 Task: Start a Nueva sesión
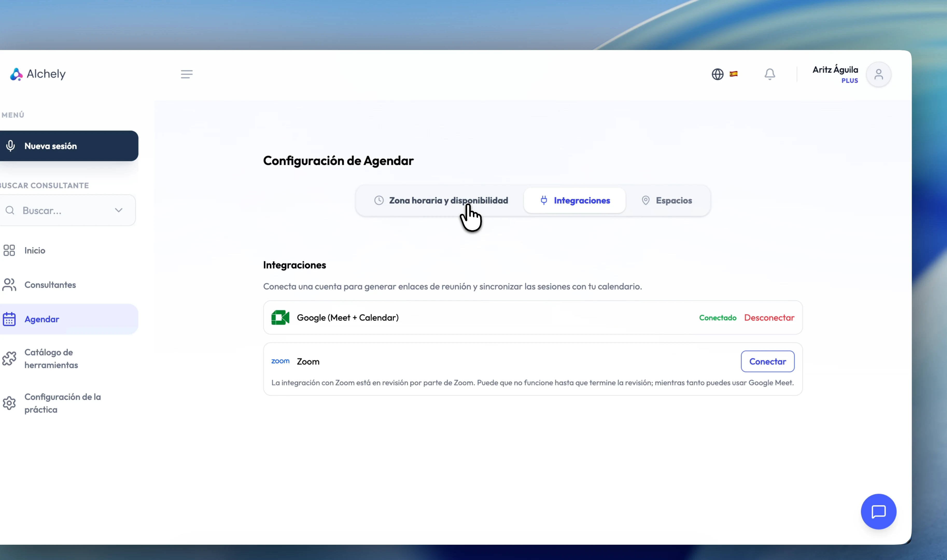69,146
